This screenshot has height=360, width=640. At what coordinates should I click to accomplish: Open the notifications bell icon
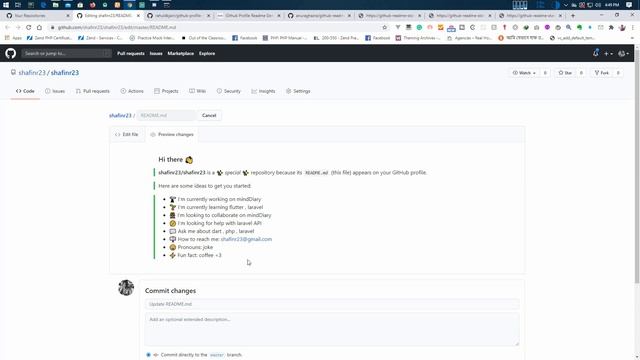click(x=596, y=53)
